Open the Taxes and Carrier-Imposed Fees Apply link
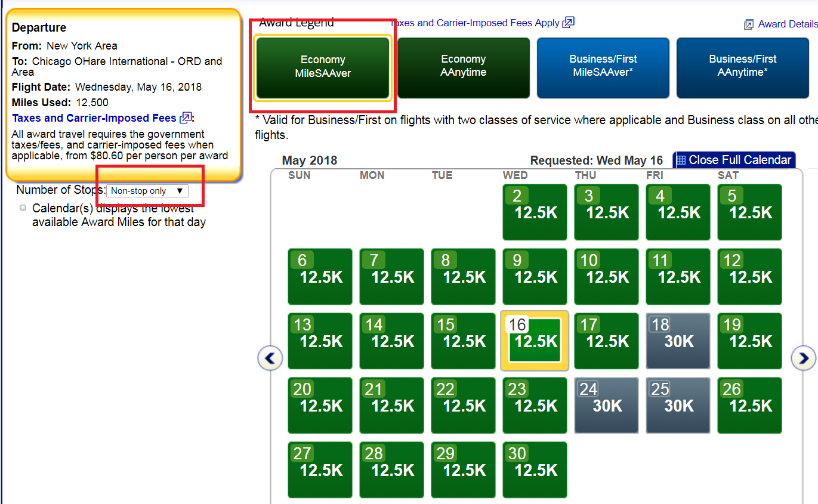Image resolution: width=818 pixels, height=504 pixels. (x=475, y=23)
